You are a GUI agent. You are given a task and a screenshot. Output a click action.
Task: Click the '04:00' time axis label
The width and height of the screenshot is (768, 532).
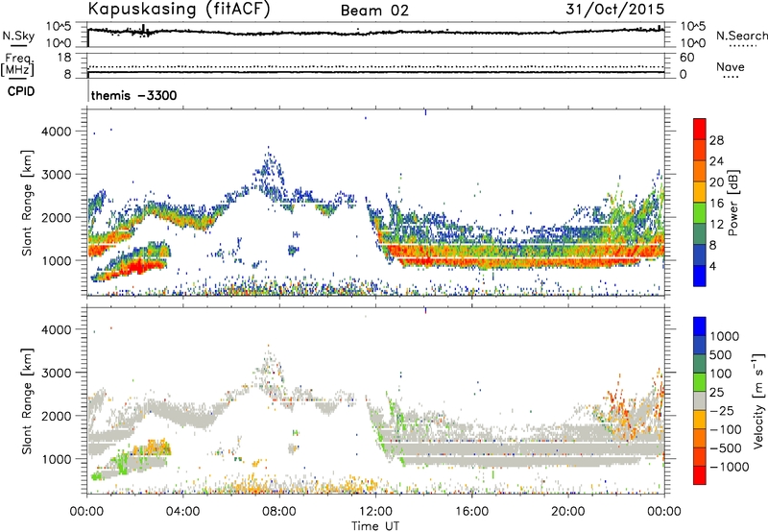[x=183, y=512]
